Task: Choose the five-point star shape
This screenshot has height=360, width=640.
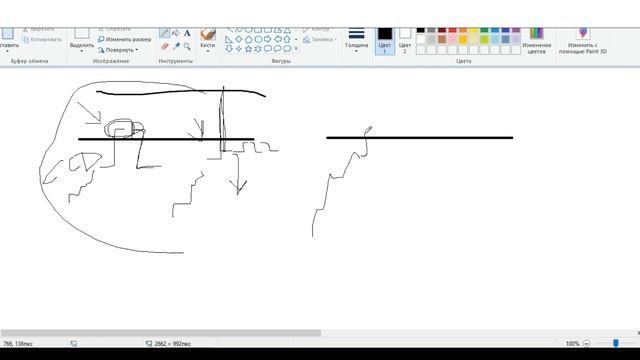Action: [248, 49]
